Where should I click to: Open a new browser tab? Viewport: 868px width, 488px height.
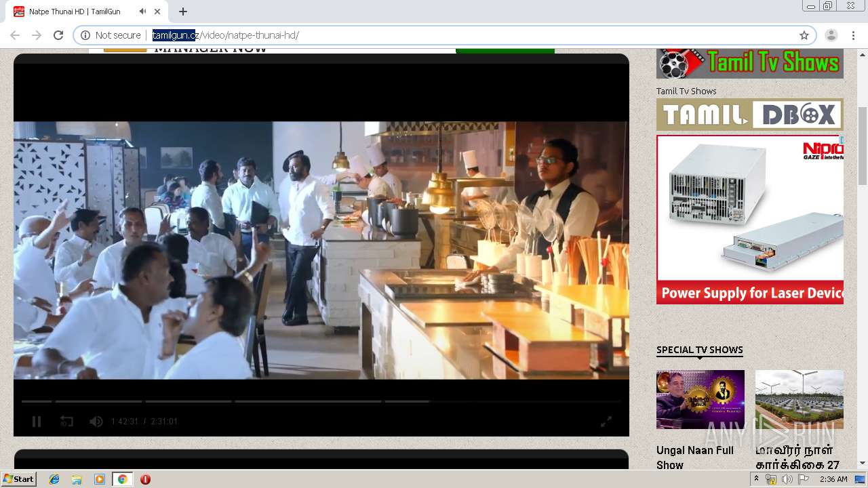point(183,12)
